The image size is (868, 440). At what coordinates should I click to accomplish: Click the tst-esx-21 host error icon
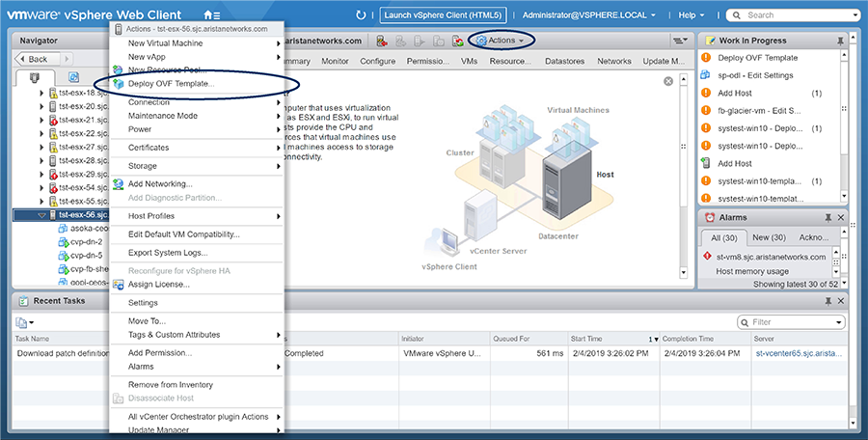(53, 121)
